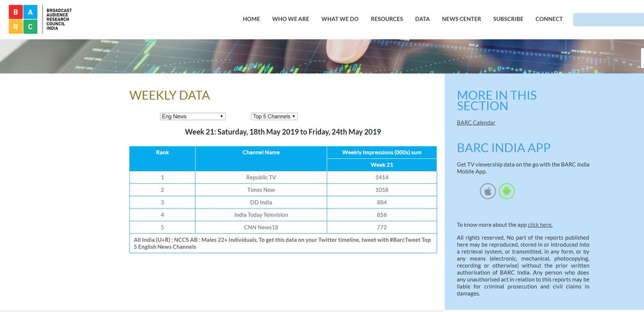Open the CONNECT menu item

(x=549, y=19)
